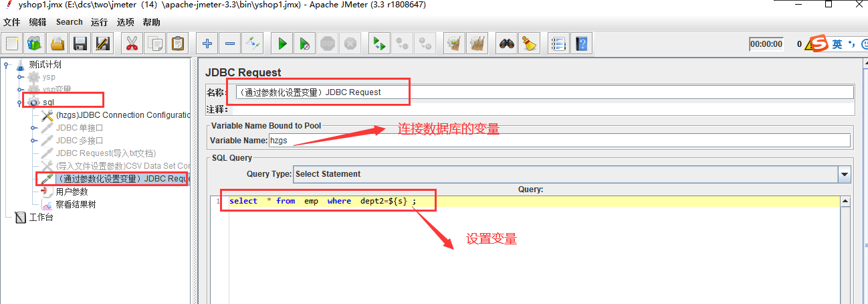
Task: Paste using the clipboard icon
Action: tap(177, 44)
